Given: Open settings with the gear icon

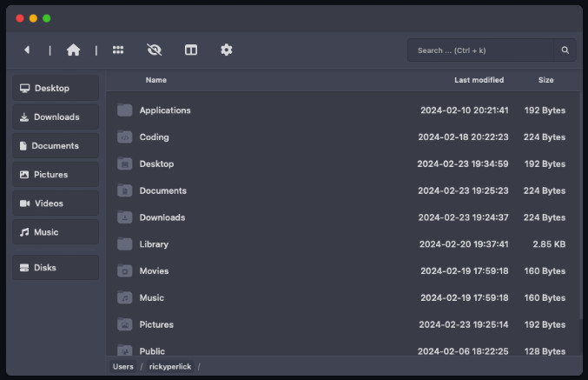Looking at the screenshot, I should pyautogui.click(x=226, y=50).
